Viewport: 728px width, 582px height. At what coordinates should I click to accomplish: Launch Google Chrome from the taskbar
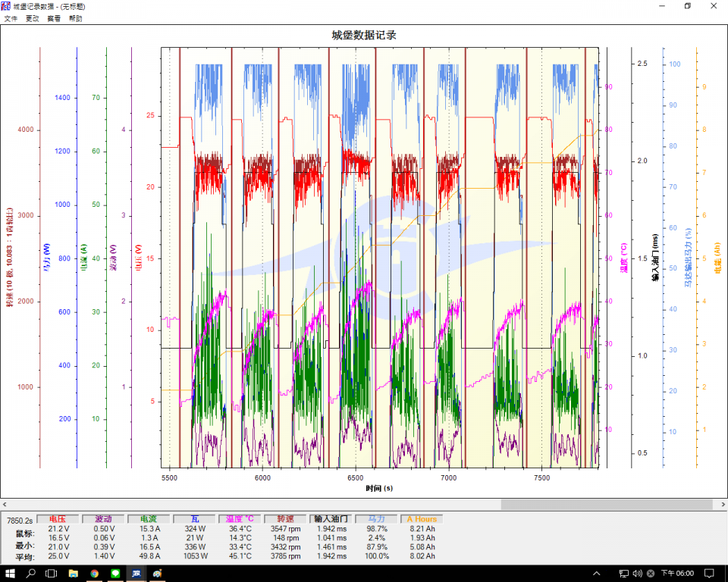click(x=94, y=573)
